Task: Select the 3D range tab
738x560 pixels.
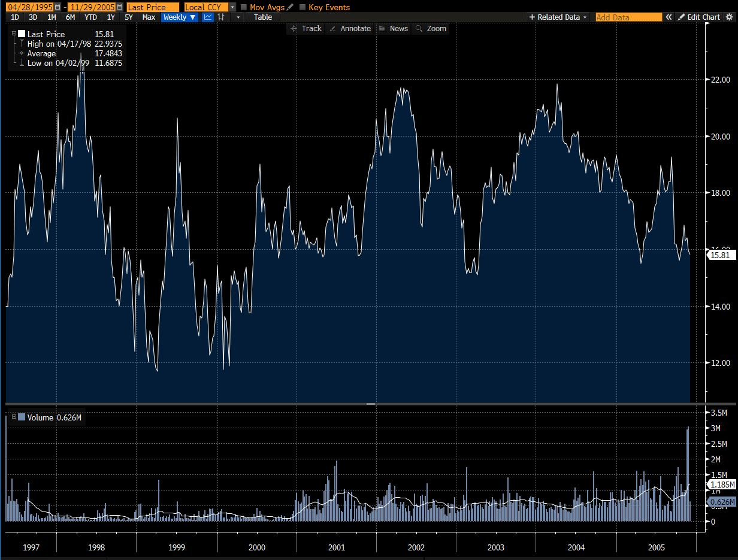Action: pos(33,17)
